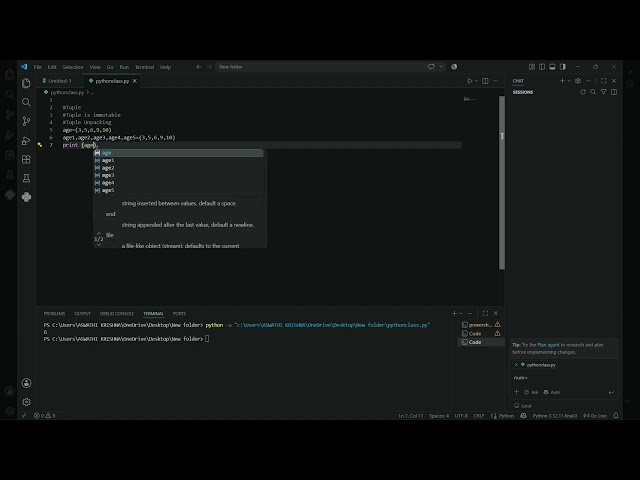Screen dimensions: 640x480
Task: Click the Customize Layout icon
Action: (531, 67)
